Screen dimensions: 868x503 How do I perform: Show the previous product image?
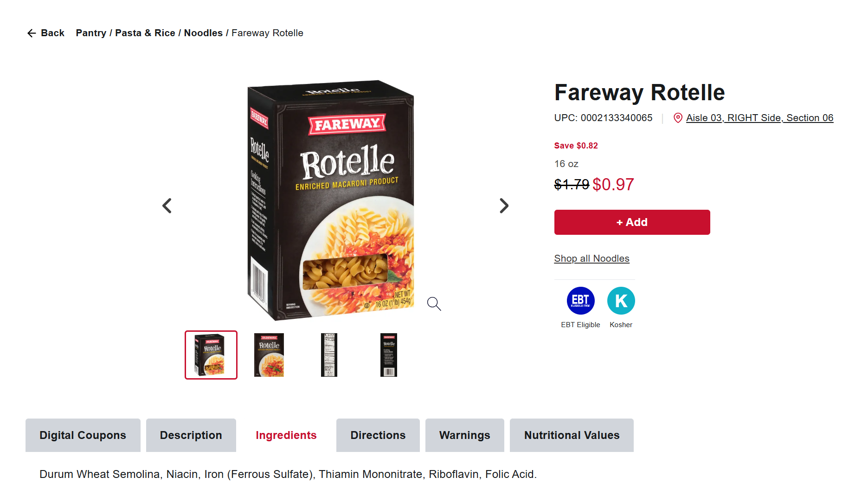coord(167,206)
